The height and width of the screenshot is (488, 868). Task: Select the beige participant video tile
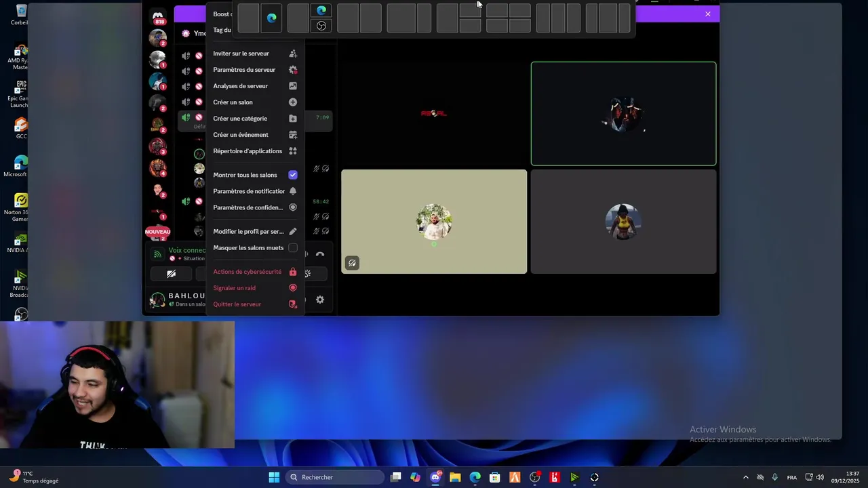point(434,222)
